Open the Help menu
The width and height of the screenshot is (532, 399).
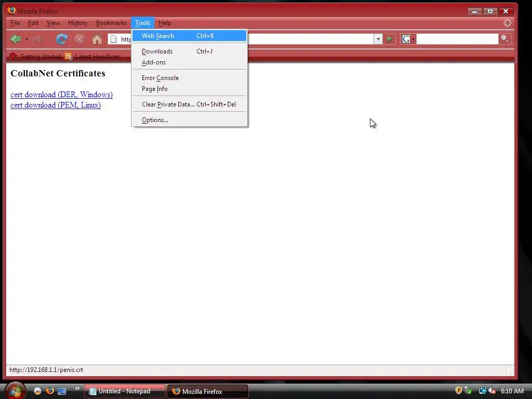(x=165, y=23)
